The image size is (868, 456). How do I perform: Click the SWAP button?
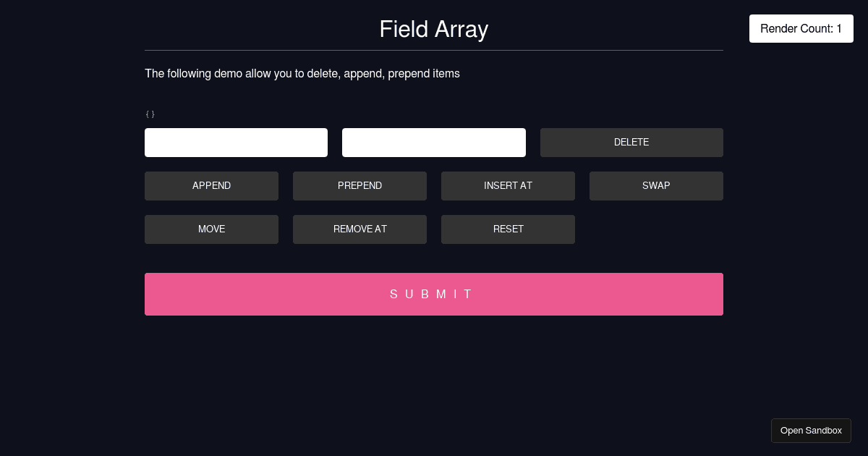click(x=656, y=186)
